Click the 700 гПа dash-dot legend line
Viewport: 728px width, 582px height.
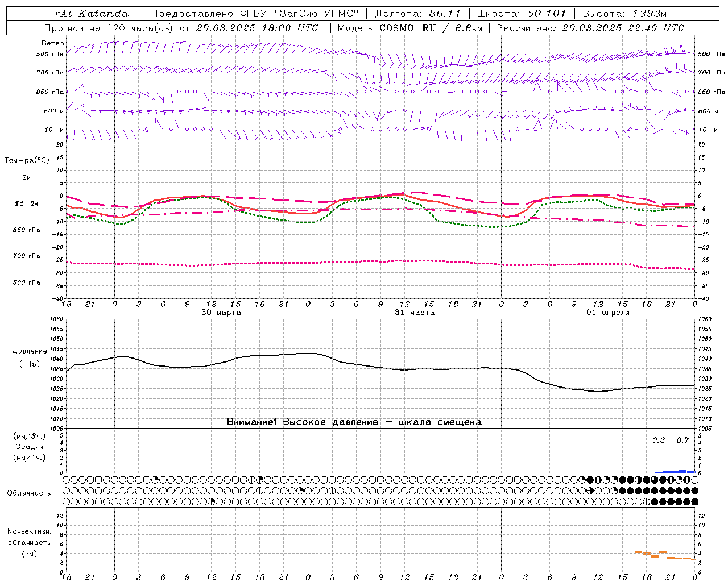25,263
